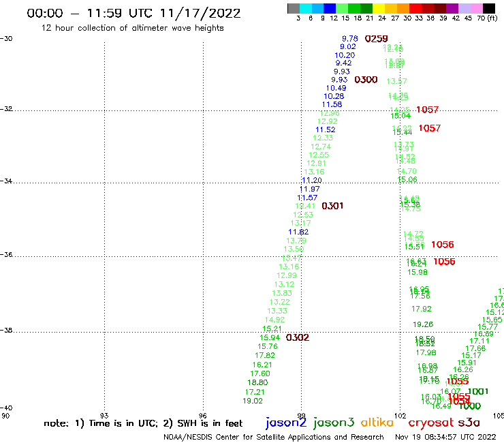The image size is (504, 443).
Task: Click the wave height value '19.02'
Action: click(x=253, y=401)
